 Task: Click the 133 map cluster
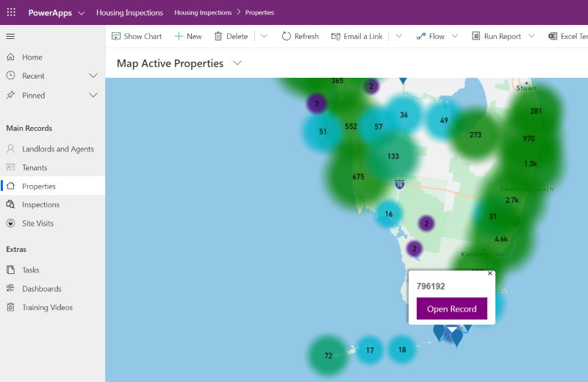coord(393,156)
